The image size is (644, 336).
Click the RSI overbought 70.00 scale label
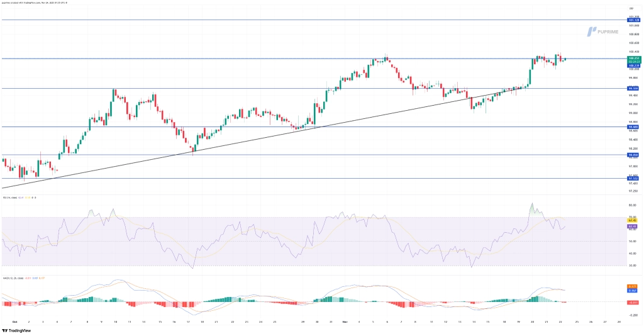click(633, 218)
